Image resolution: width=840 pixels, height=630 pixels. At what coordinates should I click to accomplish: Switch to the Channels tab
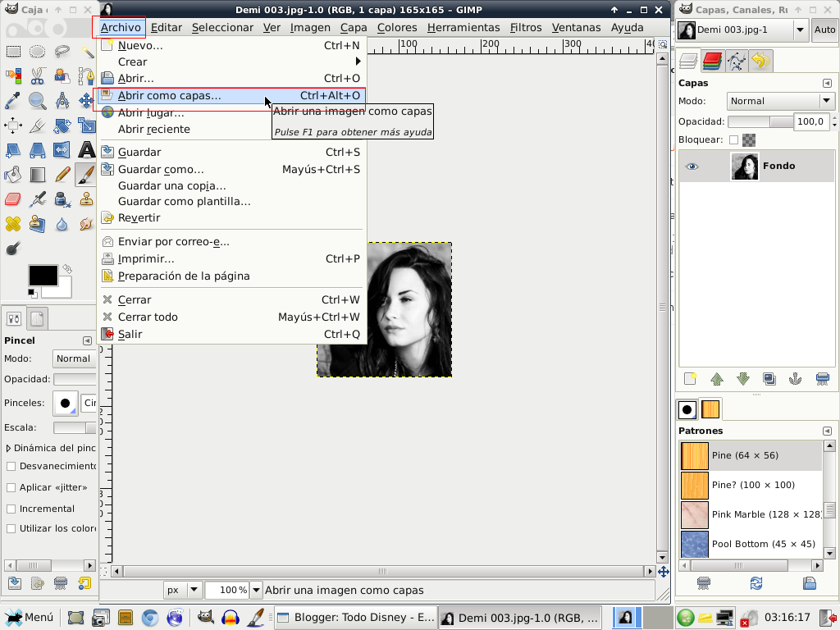[713, 61]
